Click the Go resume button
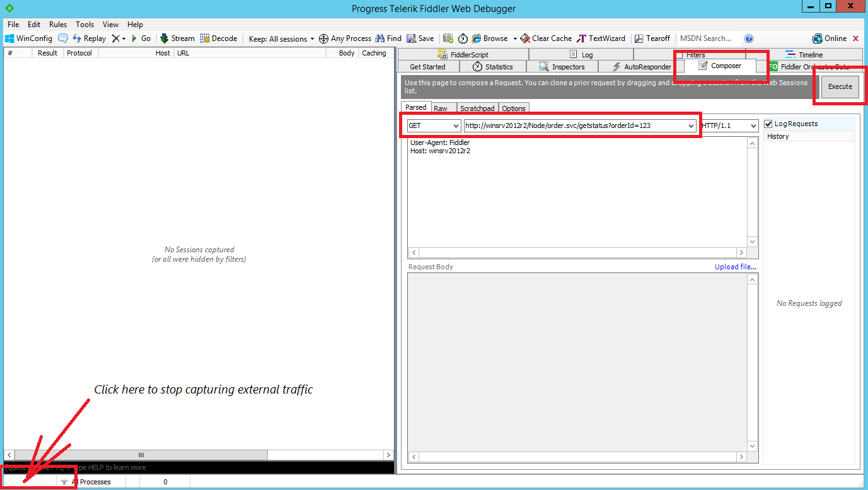868x490 pixels. click(x=141, y=38)
